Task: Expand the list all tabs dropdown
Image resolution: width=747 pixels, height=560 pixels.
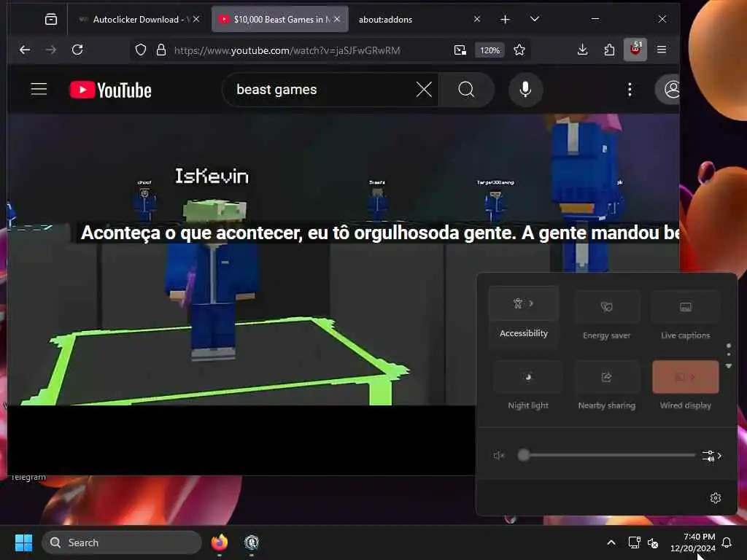Action: [535, 19]
